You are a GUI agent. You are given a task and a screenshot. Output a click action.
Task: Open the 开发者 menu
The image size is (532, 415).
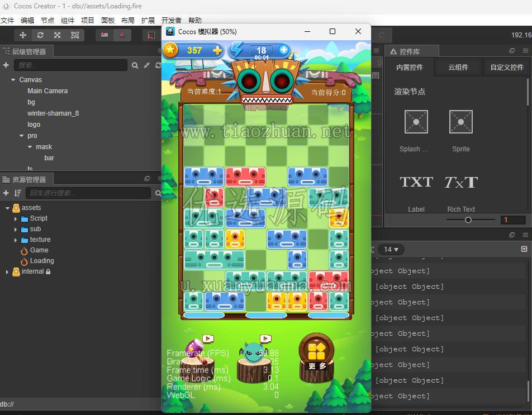coord(172,20)
